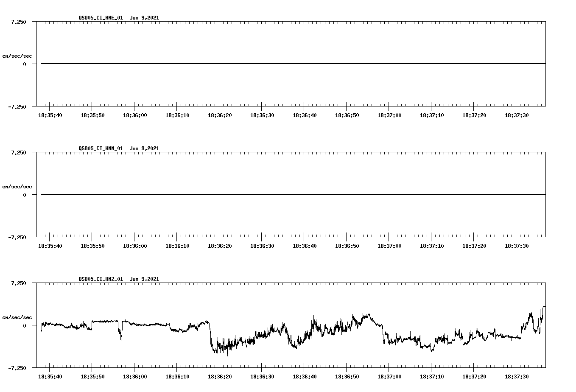This screenshot has height=392, width=576.
Task: Select the 7.250 upper limit on HNE plot
Action: (x=19, y=22)
